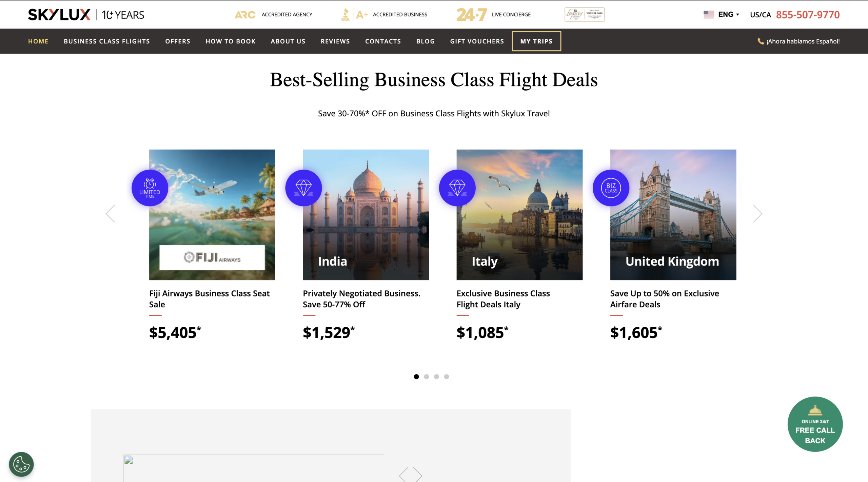This screenshot has width=868, height=482.
Task: Click the ARC accredited agency logo
Action: [x=245, y=15]
